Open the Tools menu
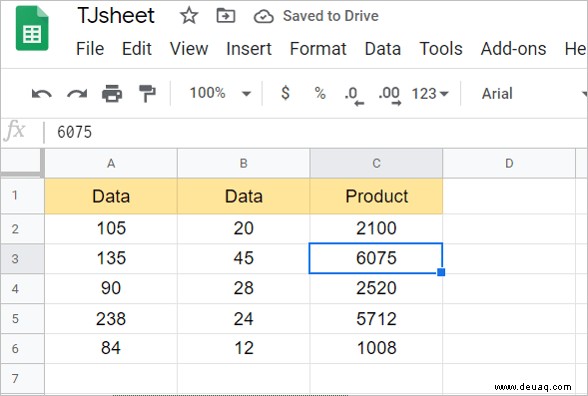The height and width of the screenshot is (396, 588). (x=441, y=49)
